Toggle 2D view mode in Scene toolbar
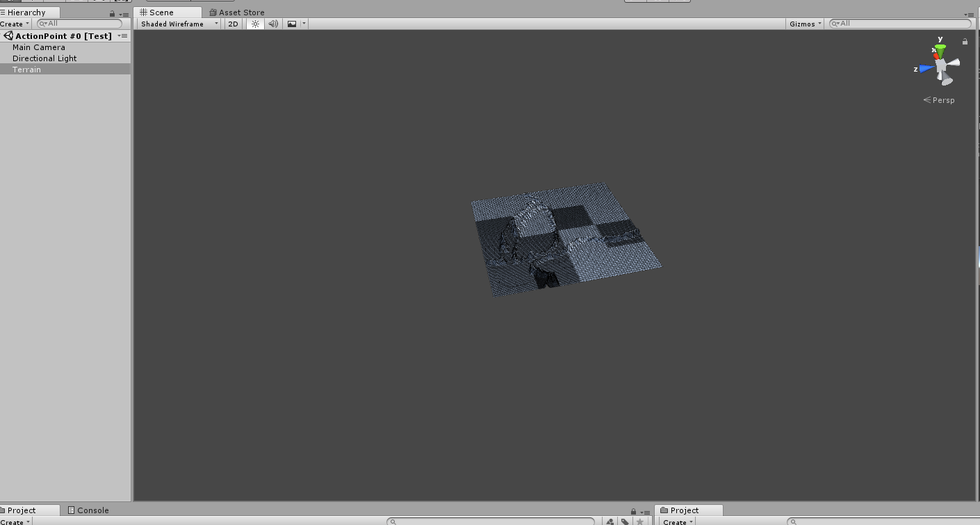Screen dimensions: 980x525 point(234,24)
